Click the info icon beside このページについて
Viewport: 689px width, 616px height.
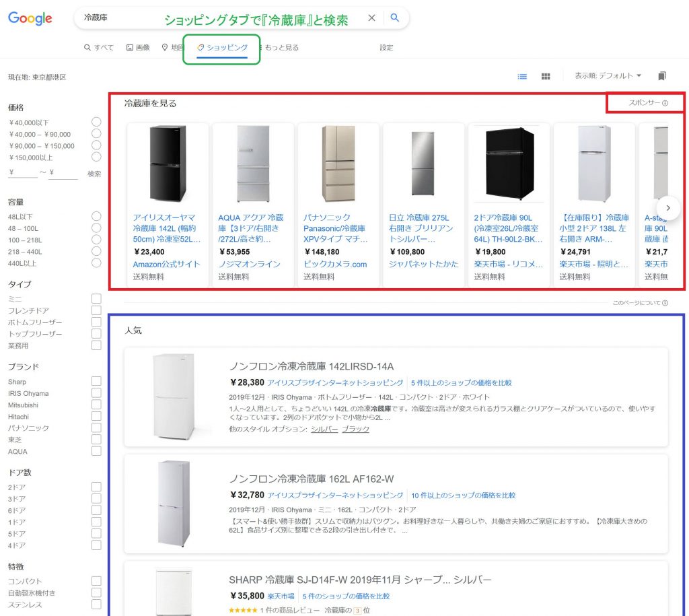[x=665, y=303]
